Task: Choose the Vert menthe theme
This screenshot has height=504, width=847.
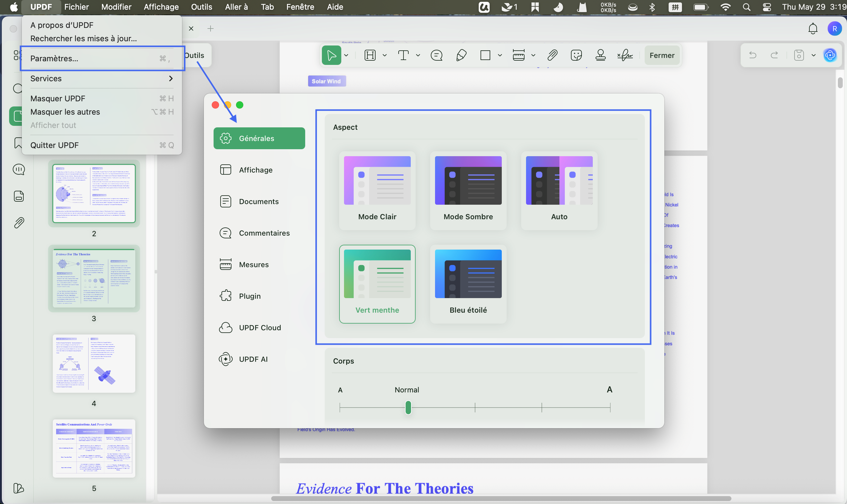Action: 377,284
